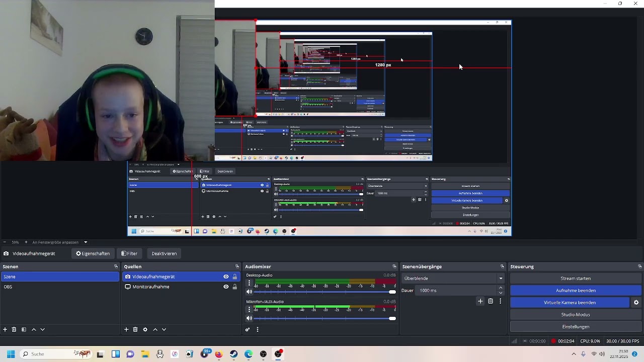Undock the Quellen panel
This screenshot has height=362, width=644.
click(237, 266)
